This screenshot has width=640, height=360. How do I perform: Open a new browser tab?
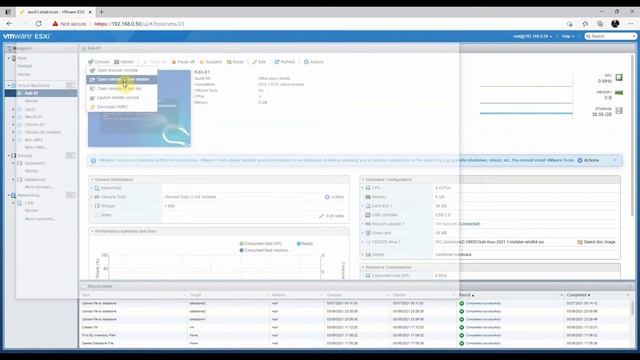pyautogui.click(x=102, y=12)
